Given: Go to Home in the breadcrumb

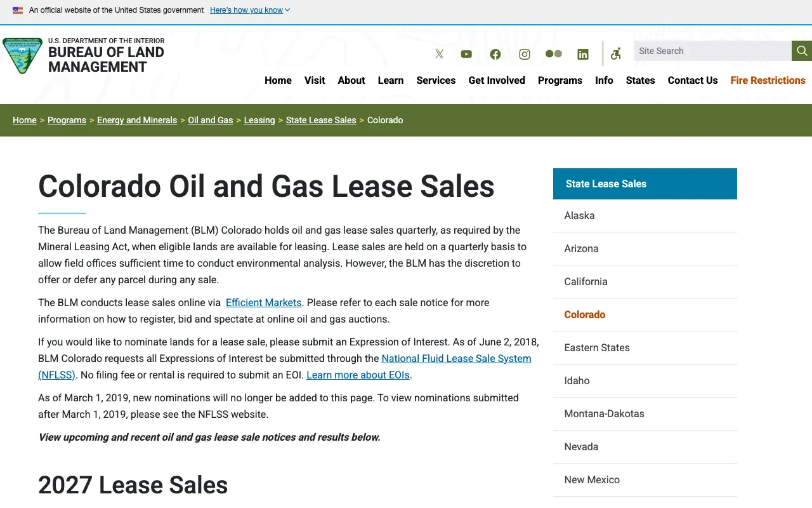Looking at the screenshot, I should (25, 120).
